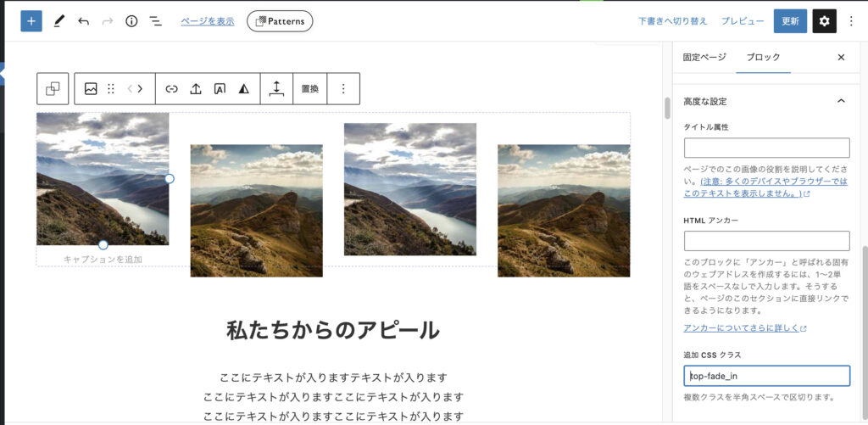Collapse the 高度な設定 panel
The height and width of the screenshot is (425, 868).
(766, 102)
